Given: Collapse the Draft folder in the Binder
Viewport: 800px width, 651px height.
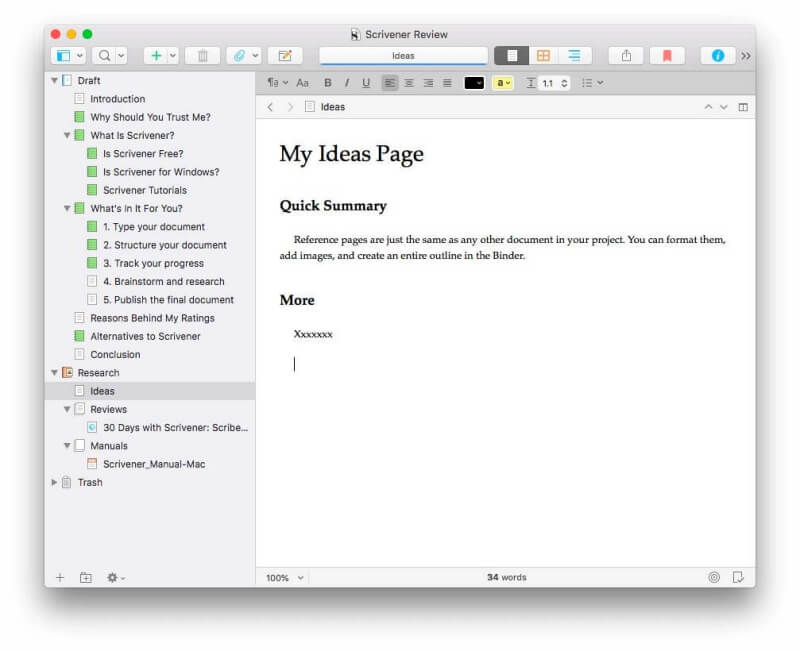Looking at the screenshot, I should point(54,80).
